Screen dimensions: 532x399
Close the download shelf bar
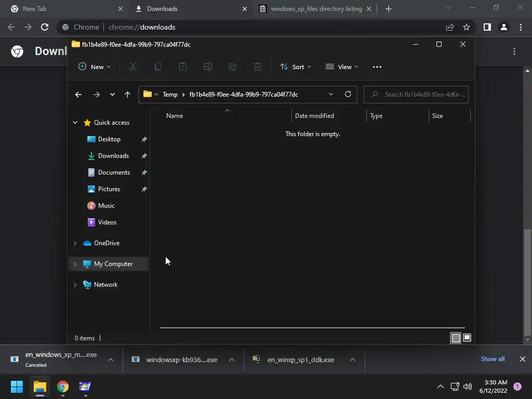coord(523,359)
